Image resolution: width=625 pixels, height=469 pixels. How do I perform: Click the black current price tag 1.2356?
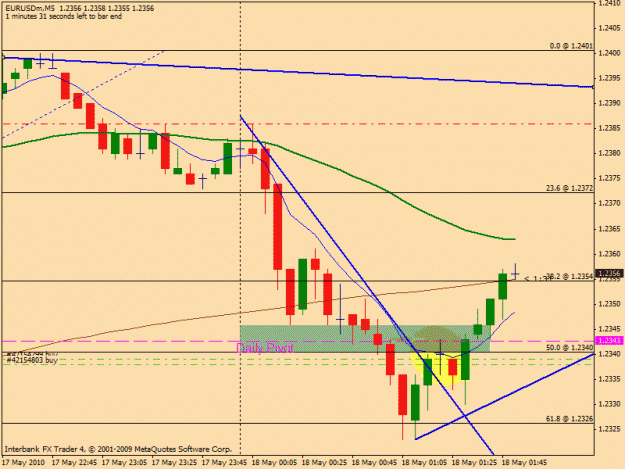pos(609,273)
